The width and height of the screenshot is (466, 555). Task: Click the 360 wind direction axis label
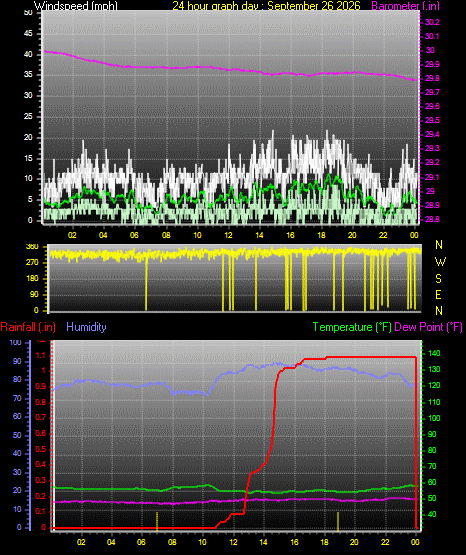pos(32,247)
